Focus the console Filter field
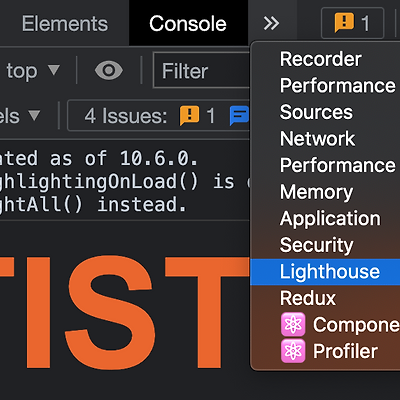400x400 pixels. coord(201,71)
